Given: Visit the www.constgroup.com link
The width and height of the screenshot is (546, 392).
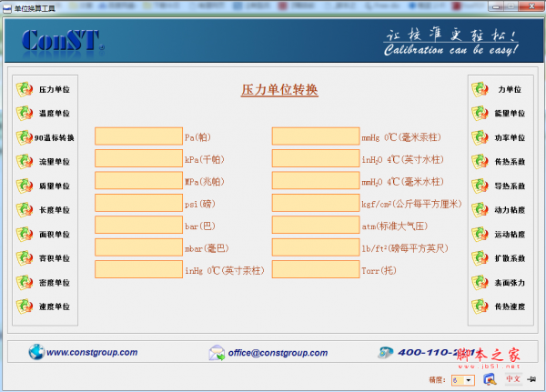Looking at the screenshot, I should (x=92, y=352).
